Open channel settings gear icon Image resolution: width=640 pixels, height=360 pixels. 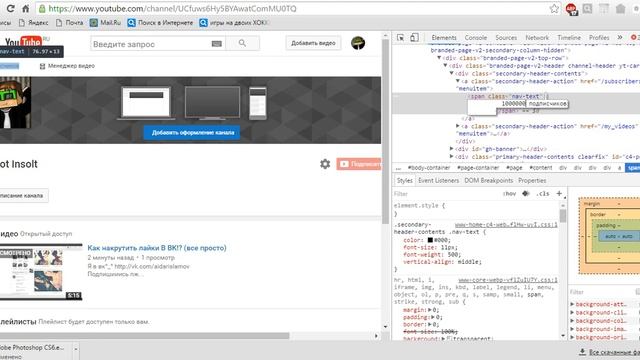(325, 164)
